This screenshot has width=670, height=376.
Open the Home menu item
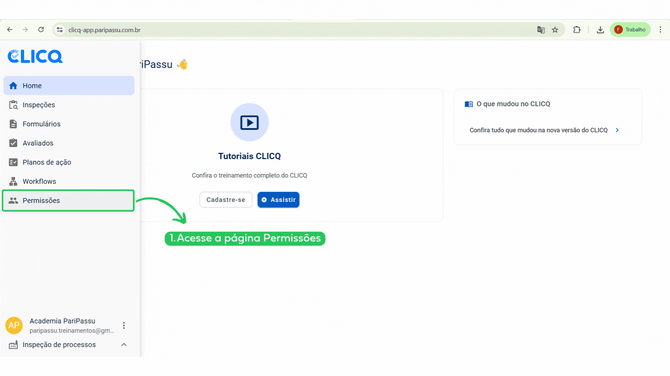coord(69,85)
